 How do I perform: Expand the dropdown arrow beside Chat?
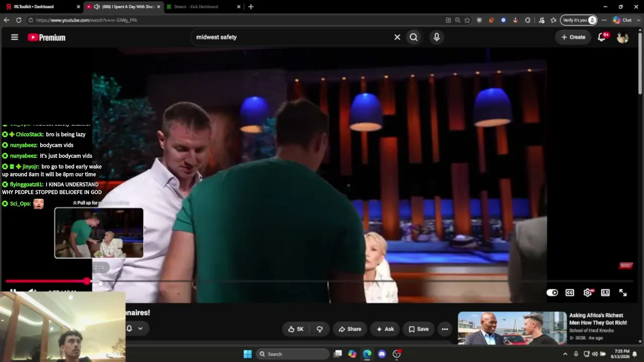[x=637, y=20]
